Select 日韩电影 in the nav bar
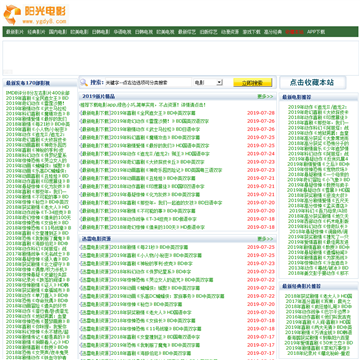 click(101, 32)
